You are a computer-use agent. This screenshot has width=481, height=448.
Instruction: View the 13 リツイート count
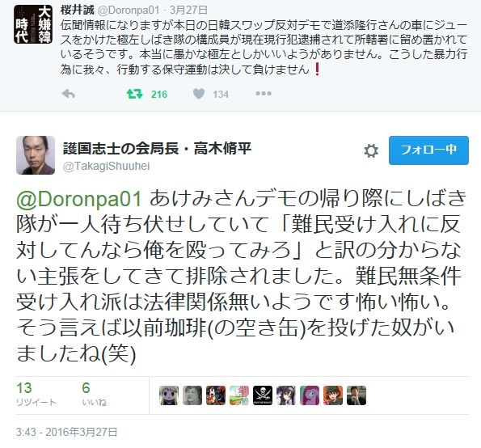36,394
